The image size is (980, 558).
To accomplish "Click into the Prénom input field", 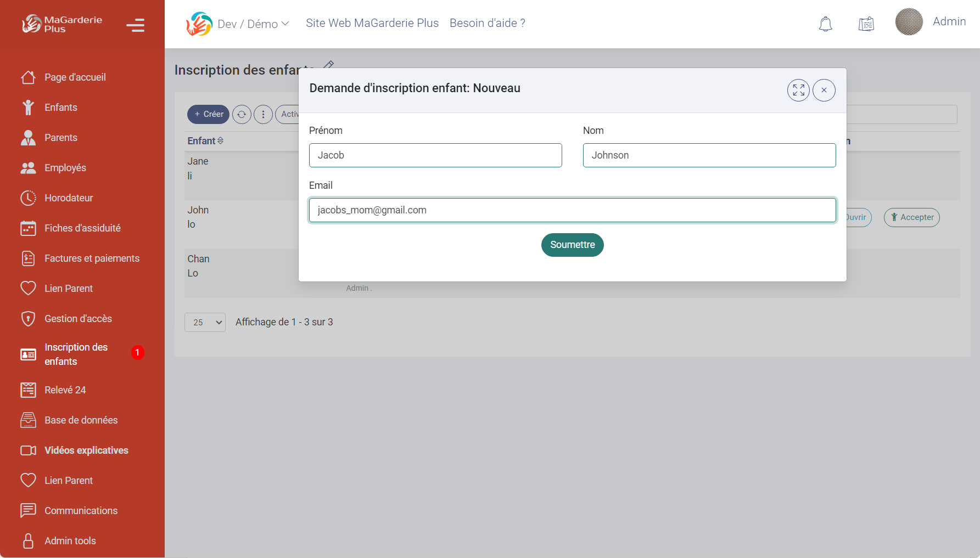I will click(x=435, y=155).
